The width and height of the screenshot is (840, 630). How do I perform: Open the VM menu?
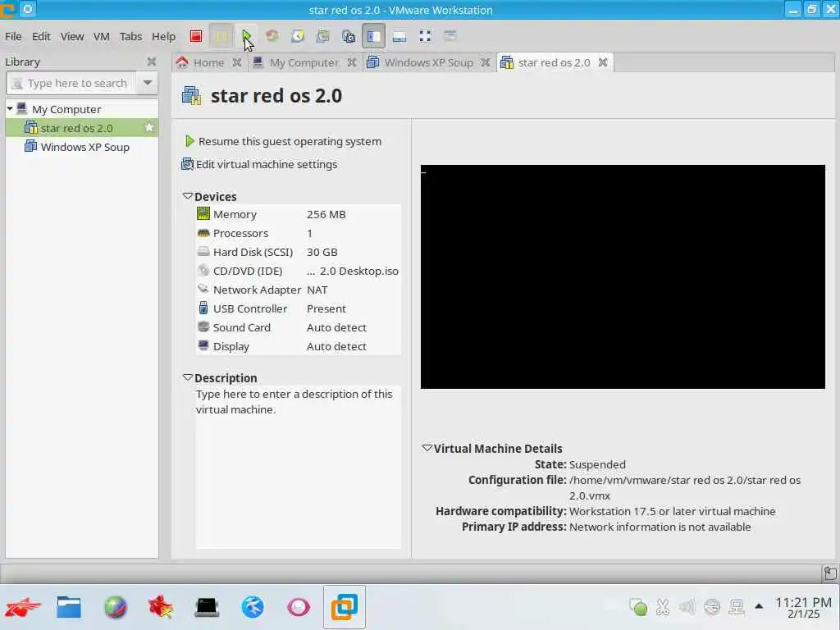(101, 36)
